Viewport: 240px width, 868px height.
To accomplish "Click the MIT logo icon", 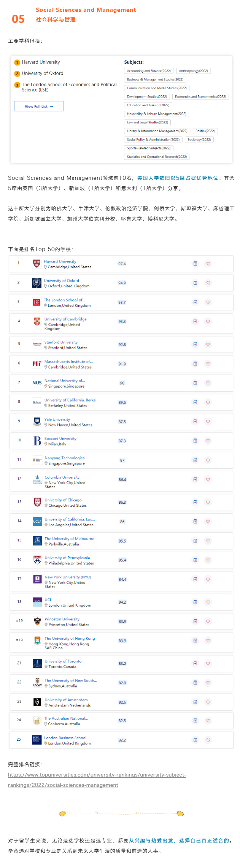I will [37, 364].
